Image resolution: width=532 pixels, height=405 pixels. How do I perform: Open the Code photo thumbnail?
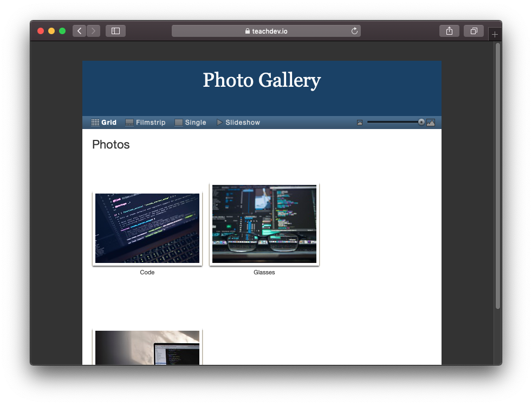coord(147,228)
